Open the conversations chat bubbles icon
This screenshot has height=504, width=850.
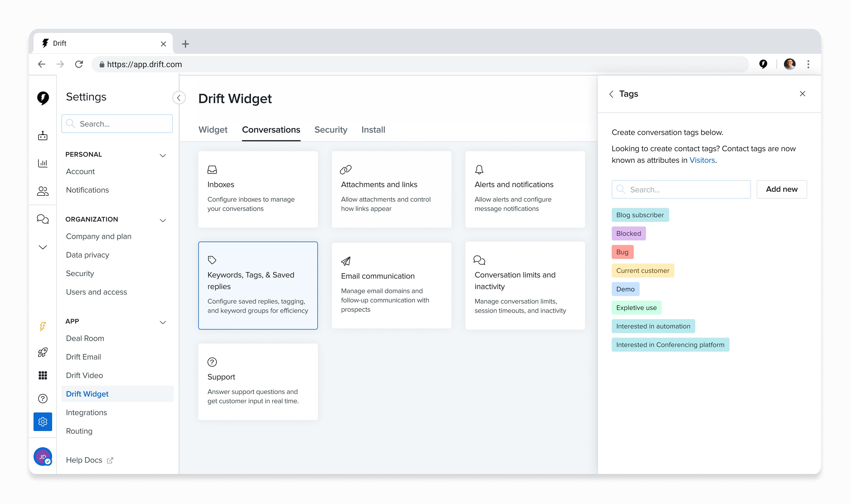42,219
